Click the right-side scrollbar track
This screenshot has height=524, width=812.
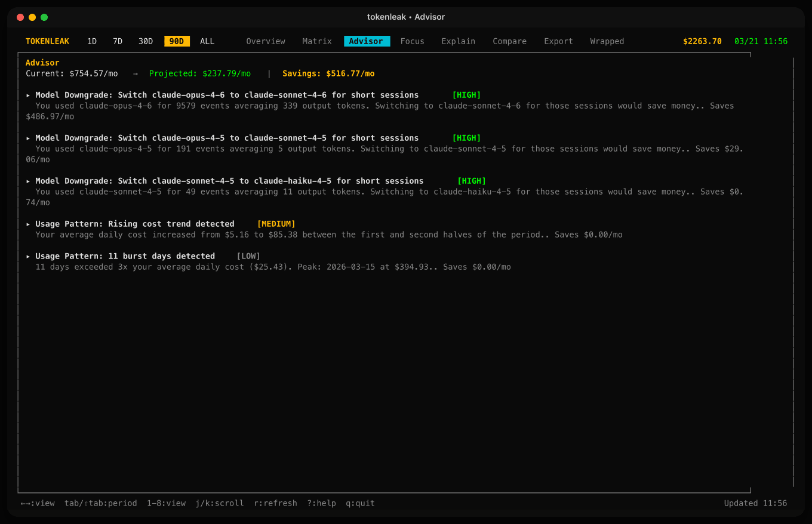point(793,272)
